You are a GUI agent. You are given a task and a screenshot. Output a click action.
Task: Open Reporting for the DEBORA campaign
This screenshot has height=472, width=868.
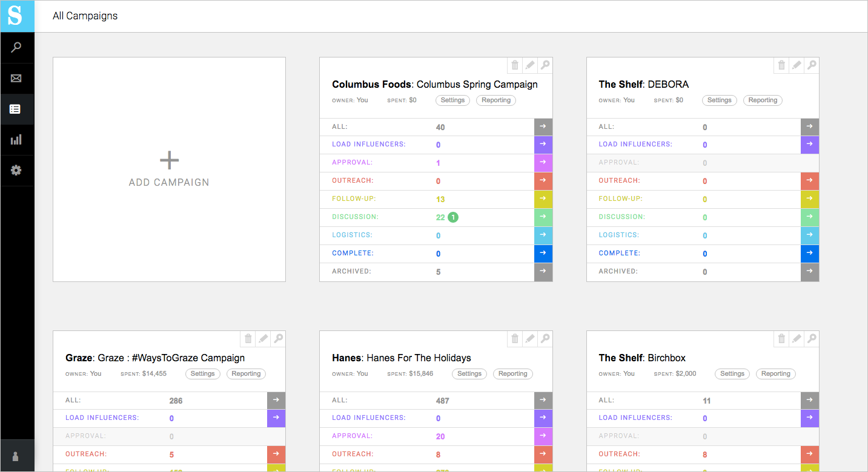point(763,100)
